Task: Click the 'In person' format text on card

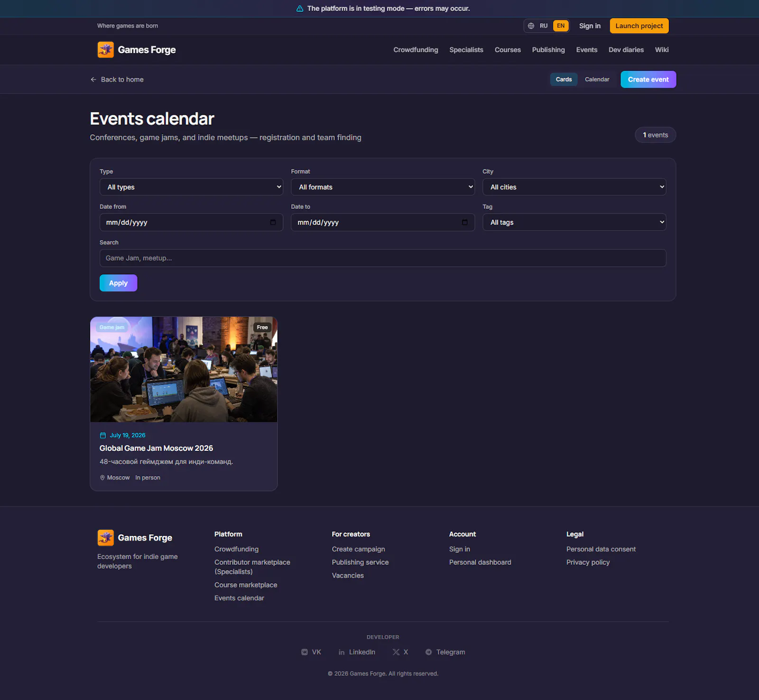Action: (x=148, y=477)
